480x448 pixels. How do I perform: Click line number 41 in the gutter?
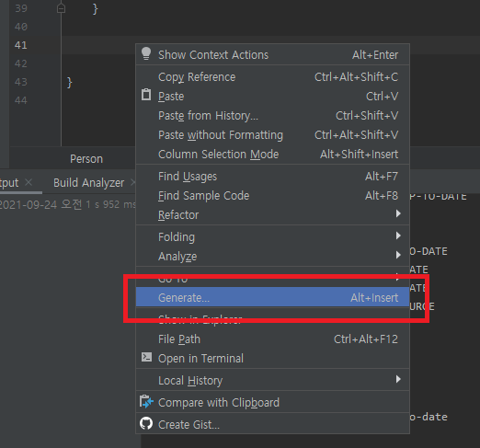21,45
